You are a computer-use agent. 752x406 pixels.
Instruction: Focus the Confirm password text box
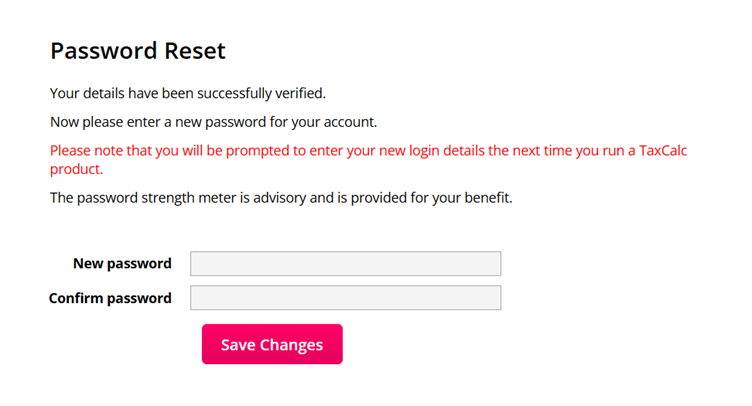coord(345,298)
